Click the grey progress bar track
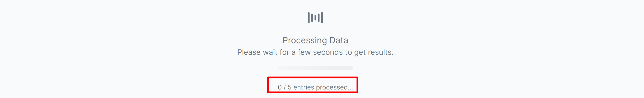This screenshot has width=644, height=98. click(x=315, y=68)
